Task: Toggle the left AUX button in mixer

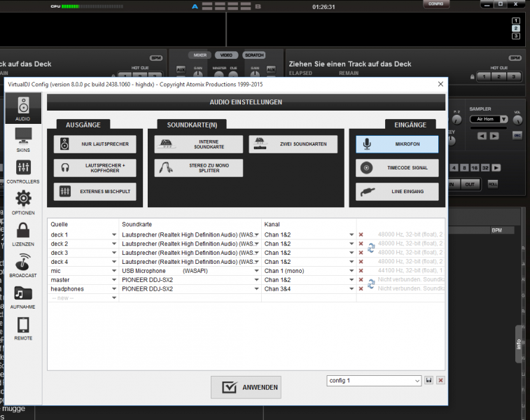Action: pyautogui.click(x=181, y=69)
